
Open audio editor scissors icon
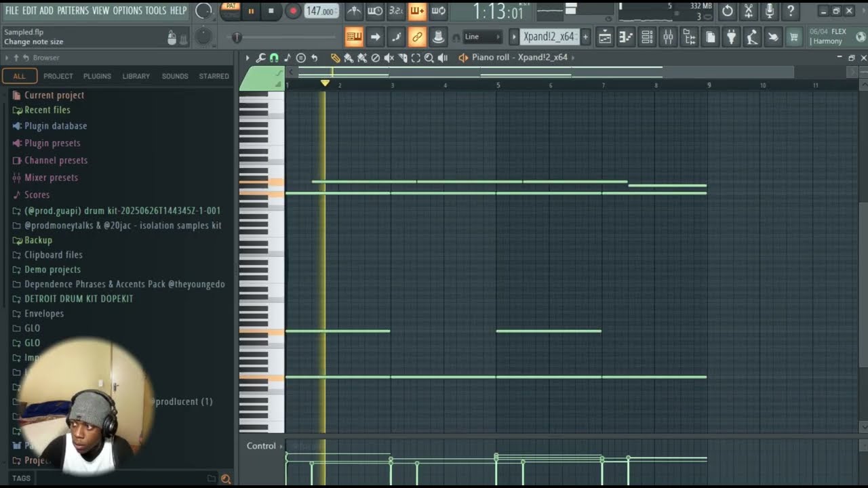(x=749, y=11)
